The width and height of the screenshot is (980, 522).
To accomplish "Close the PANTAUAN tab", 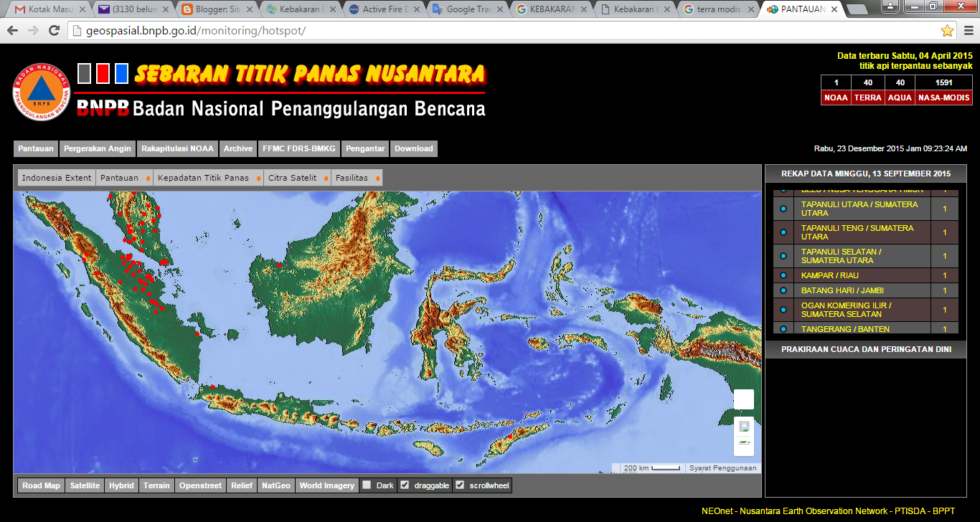I will click(x=833, y=9).
